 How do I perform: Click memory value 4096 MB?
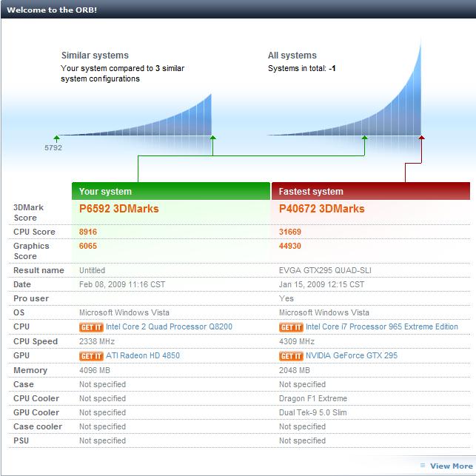click(x=95, y=370)
